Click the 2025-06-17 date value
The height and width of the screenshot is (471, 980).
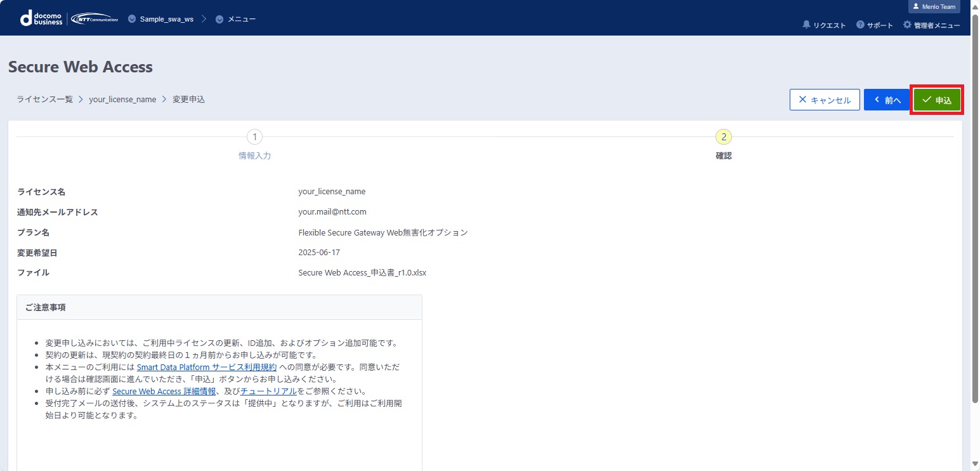(x=319, y=253)
